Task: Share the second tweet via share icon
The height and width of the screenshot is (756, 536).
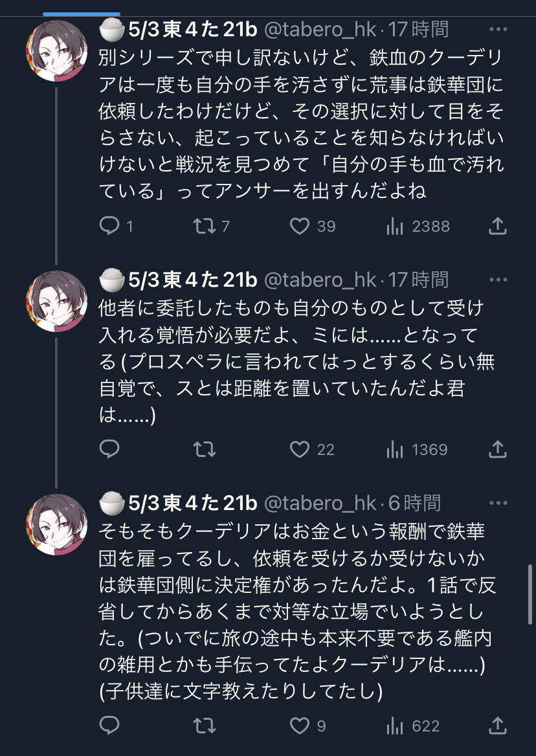Action: 497,449
